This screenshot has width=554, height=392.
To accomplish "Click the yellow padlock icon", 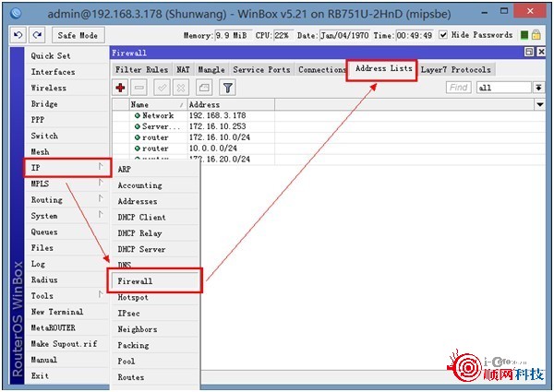I will 536,34.
